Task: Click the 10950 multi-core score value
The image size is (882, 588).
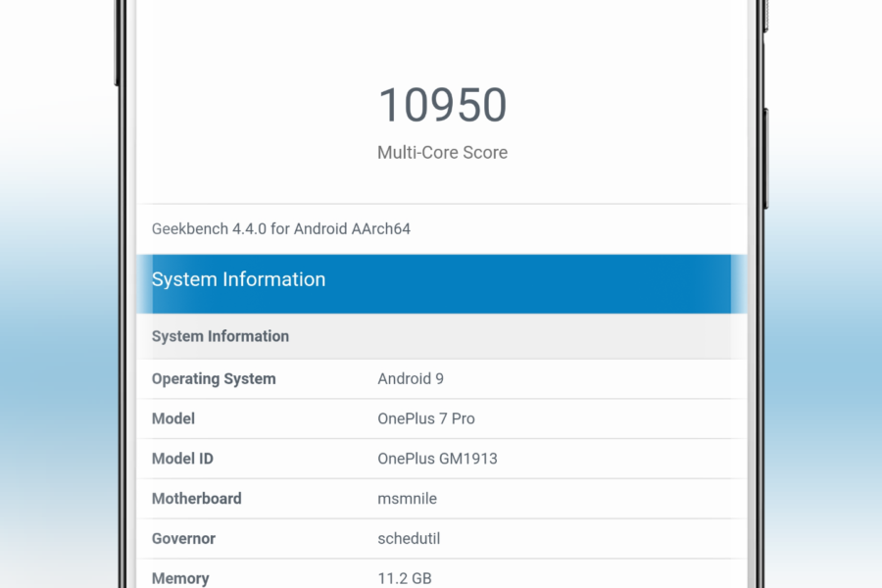Action: tap(443, 105)
